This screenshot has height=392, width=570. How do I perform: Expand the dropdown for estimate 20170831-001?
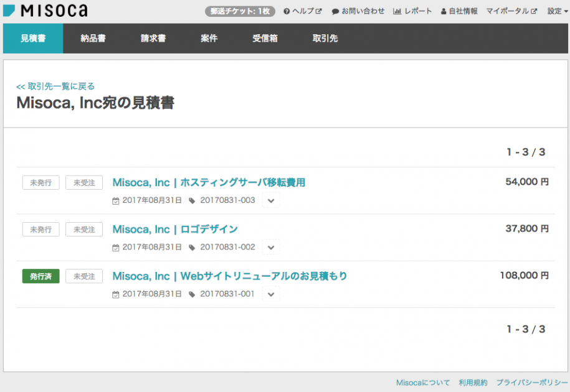click(271, 294)
